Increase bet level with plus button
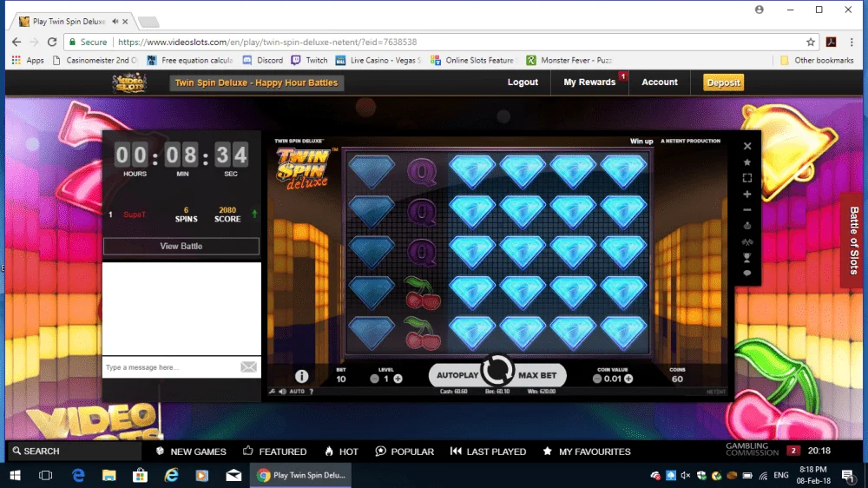Screen dimensions: 868x488 point(398,379)
